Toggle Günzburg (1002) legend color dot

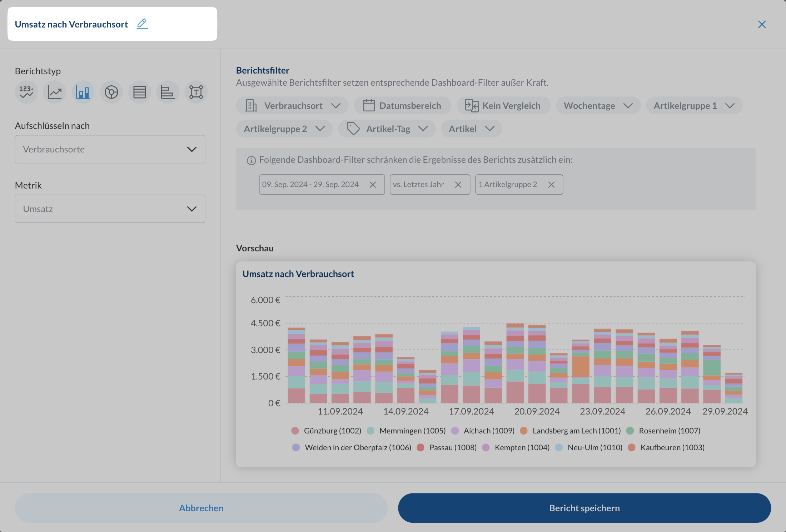(x=295, y=431)
